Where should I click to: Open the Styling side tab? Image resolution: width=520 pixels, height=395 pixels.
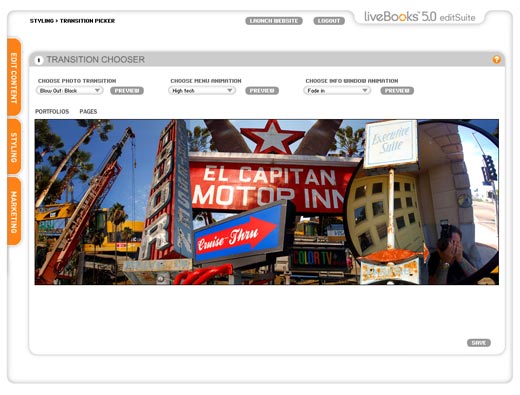pyautogui.click(x=14, y=147)
